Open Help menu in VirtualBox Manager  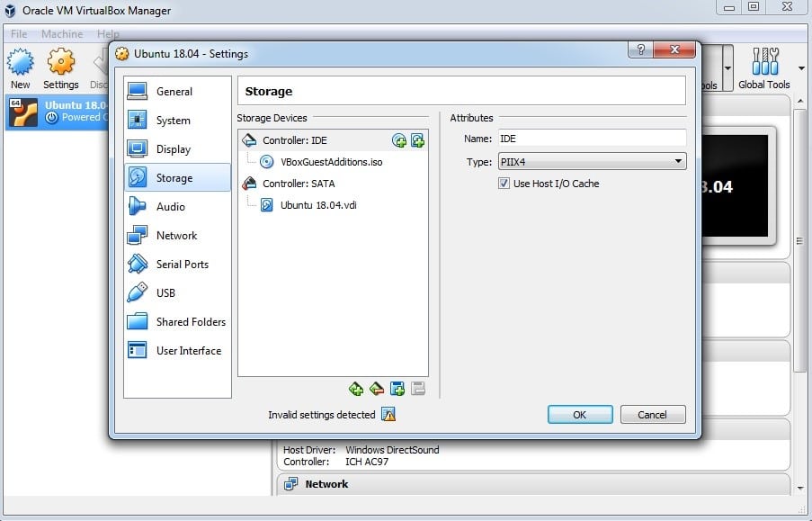coord(108,33)
